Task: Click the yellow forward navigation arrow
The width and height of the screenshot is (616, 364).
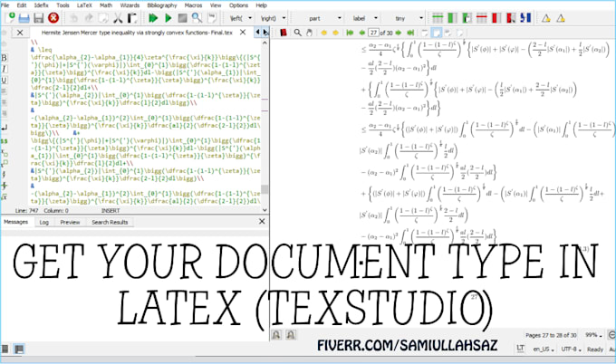Action: click(x=335, y=33)
